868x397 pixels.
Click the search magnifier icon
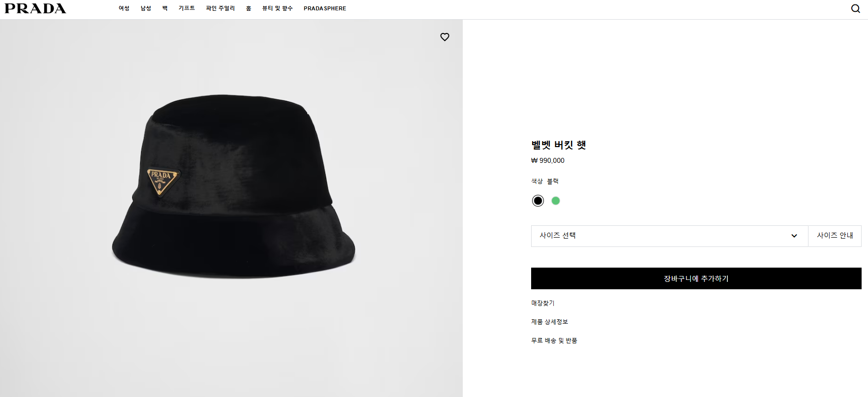[x=855, y=8]
